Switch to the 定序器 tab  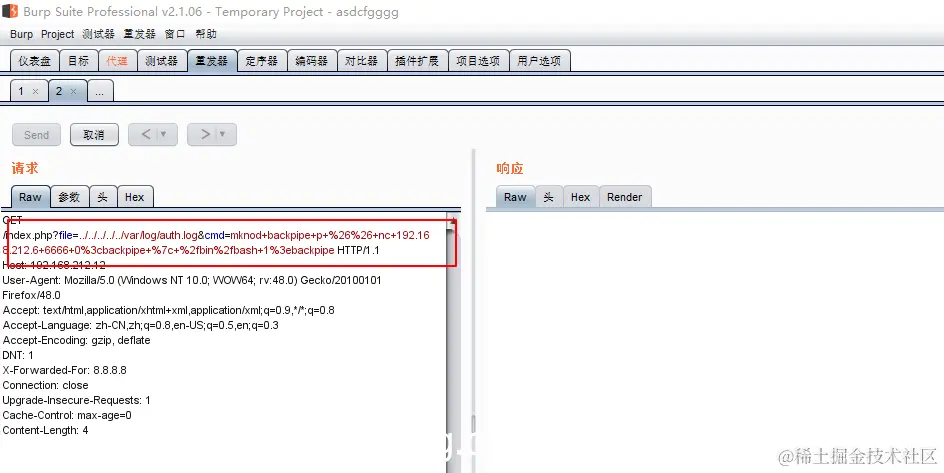coord(262,61)
